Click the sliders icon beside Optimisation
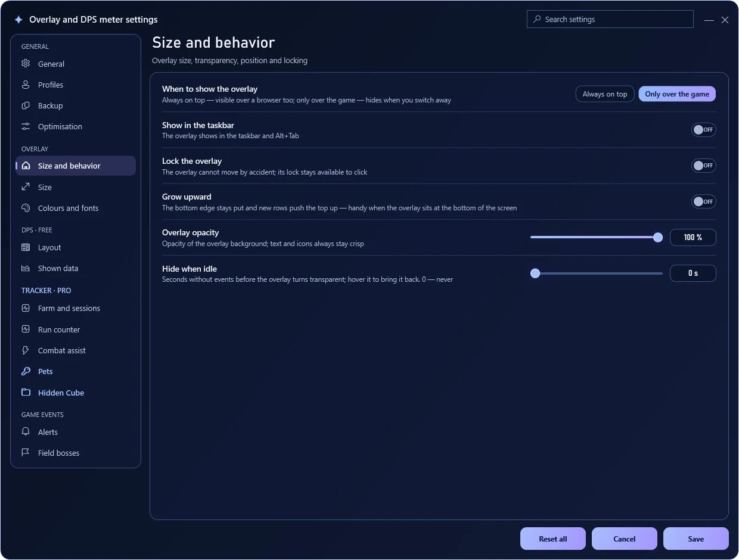Image resolution: width=739 pixels, height=560 pixels. [26, 126]
